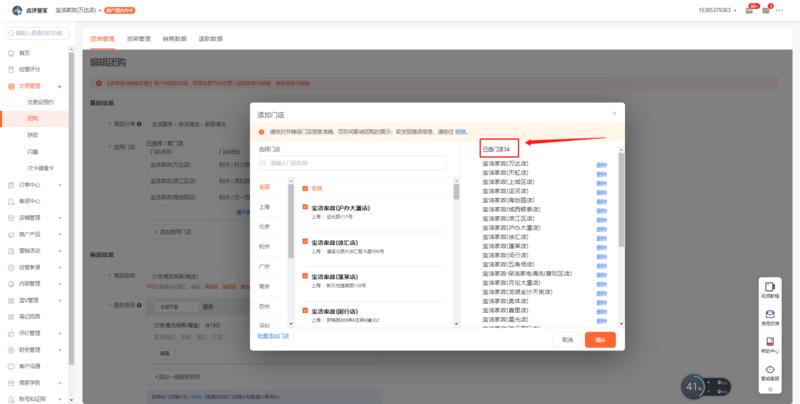
Task: Click the 交易管理 sidebar icon
Action: (x=11, y=86)
